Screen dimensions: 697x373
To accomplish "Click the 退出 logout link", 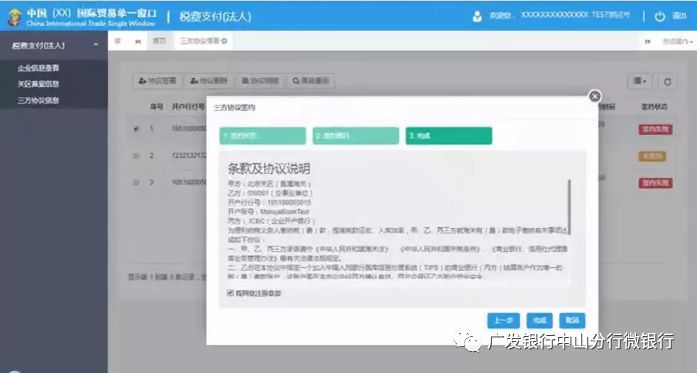I will (x=679, y=16).
